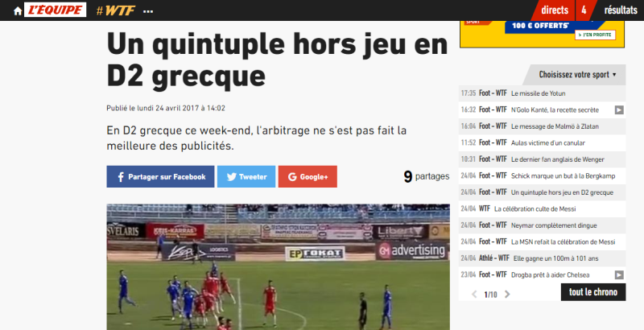The height and width of the screenshot is (330, 644).
Task: Open the résultats tab
Action: tap(620, 10)
